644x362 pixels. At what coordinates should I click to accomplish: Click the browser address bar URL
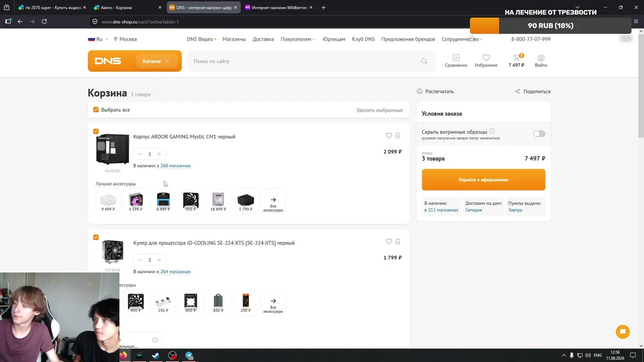[140, 22]
